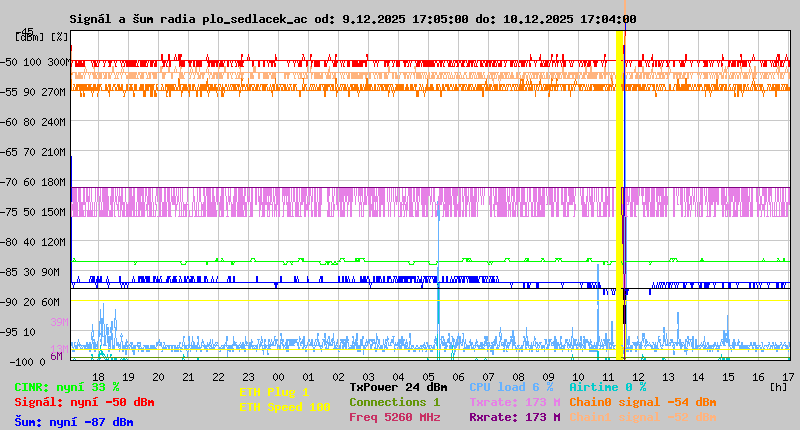
Task: Click the '[dBm] [%]' axis units header
Action: (42, 37)
